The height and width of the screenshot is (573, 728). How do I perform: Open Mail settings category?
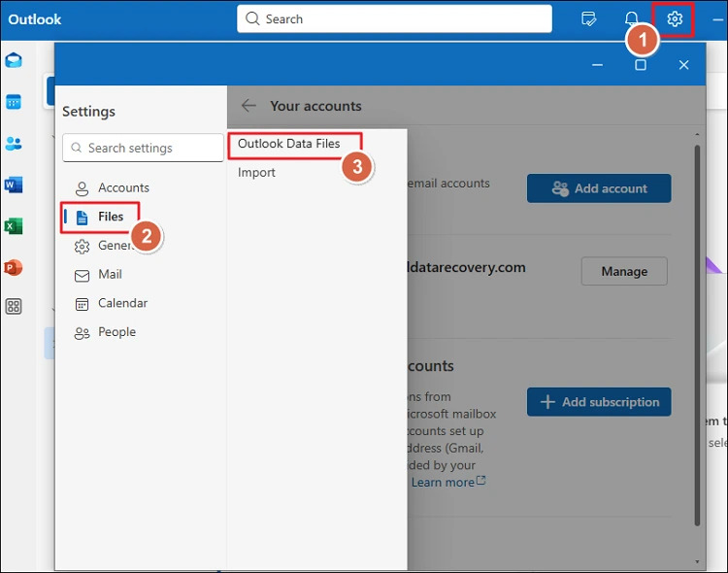point(110,274)
